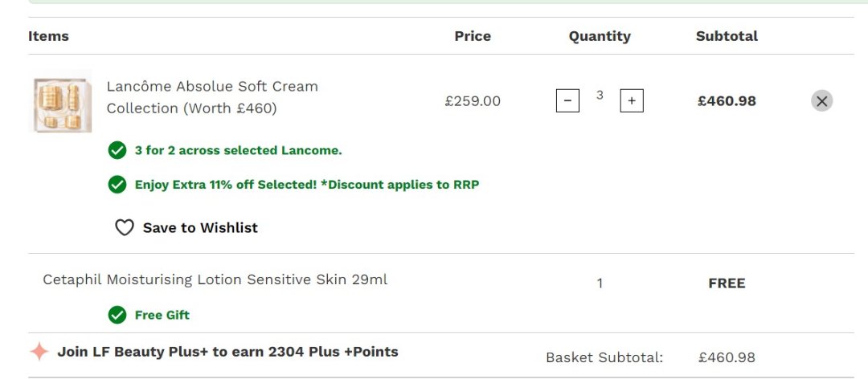This screenshot has width=868, height=379.
Task: Click the £259.00 item price
Action: [473, 101]
